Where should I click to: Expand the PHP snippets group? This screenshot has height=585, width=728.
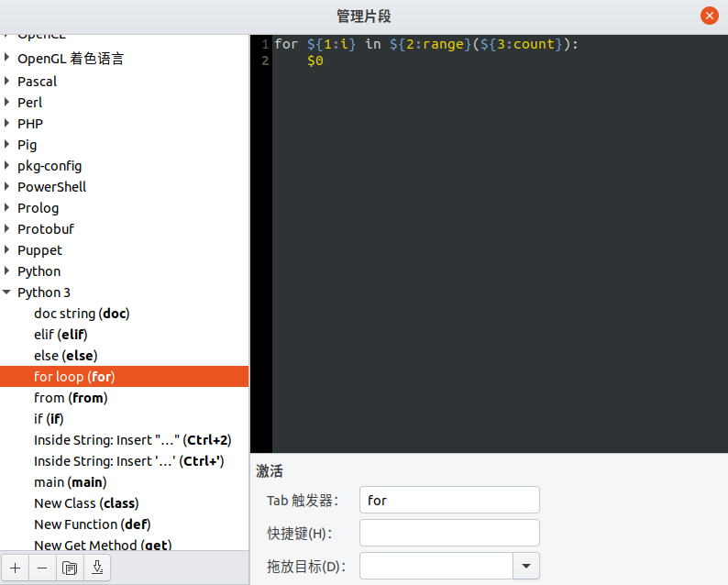[6, 123]
